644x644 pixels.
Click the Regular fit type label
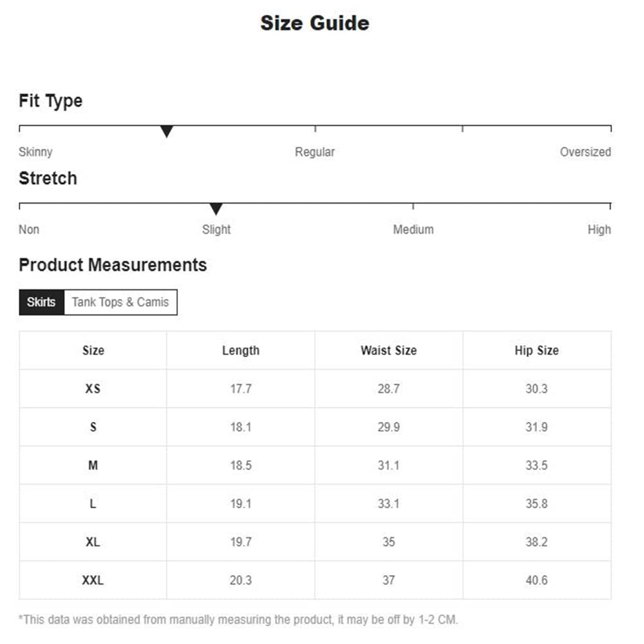point(315,152)
